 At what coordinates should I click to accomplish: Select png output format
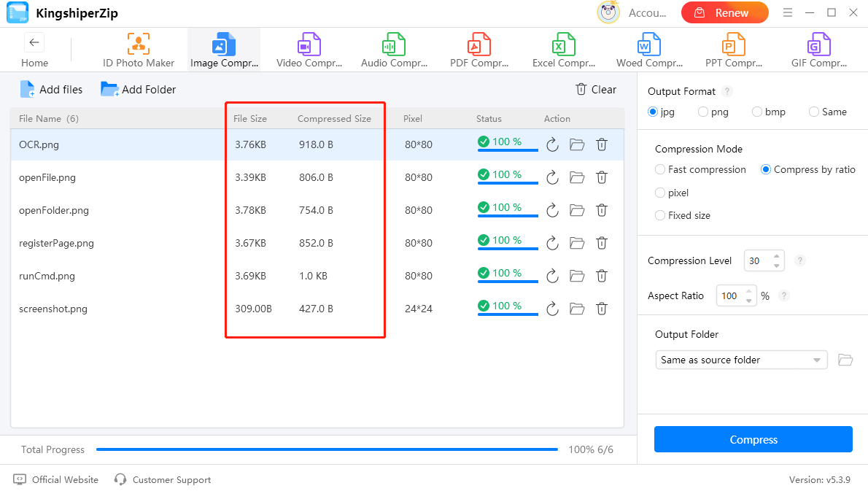click(x=703, y=112)
